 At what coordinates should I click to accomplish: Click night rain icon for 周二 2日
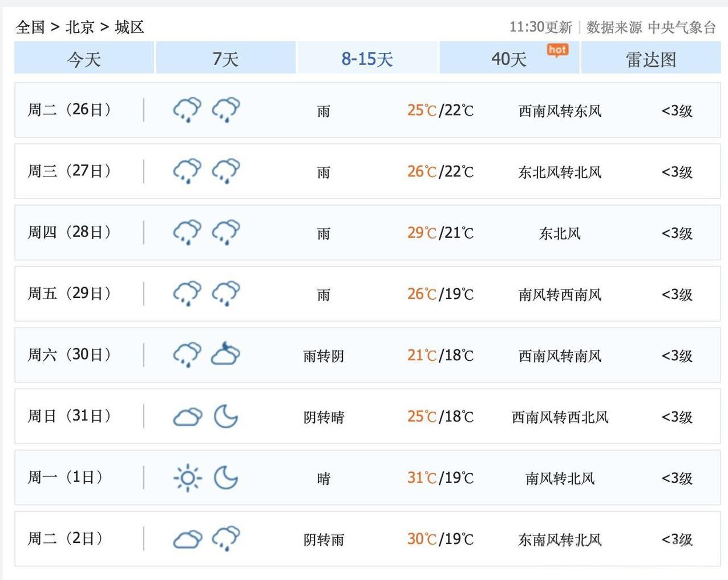(x=226, y=538)
